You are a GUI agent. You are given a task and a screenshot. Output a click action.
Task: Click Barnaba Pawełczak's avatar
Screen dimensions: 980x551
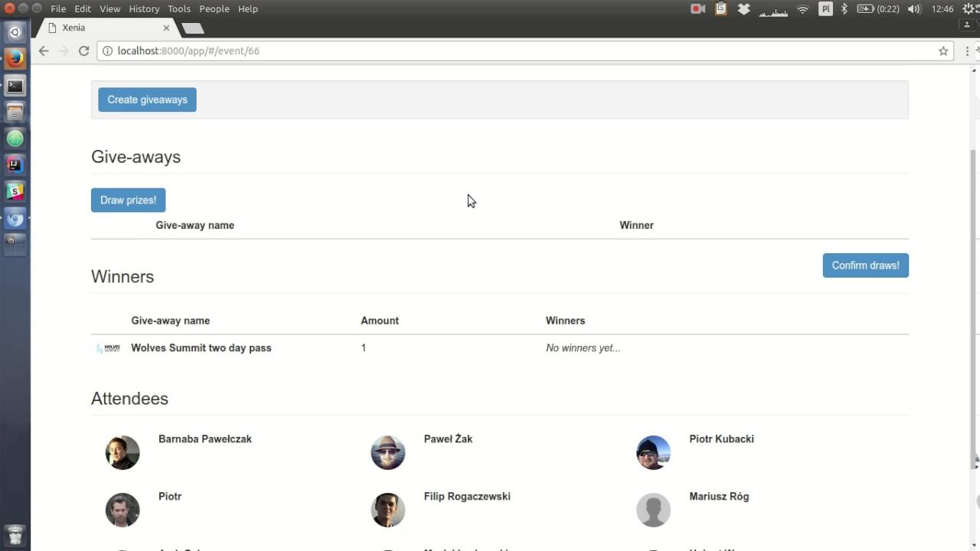pyautogui.click(x=122, y=452)
